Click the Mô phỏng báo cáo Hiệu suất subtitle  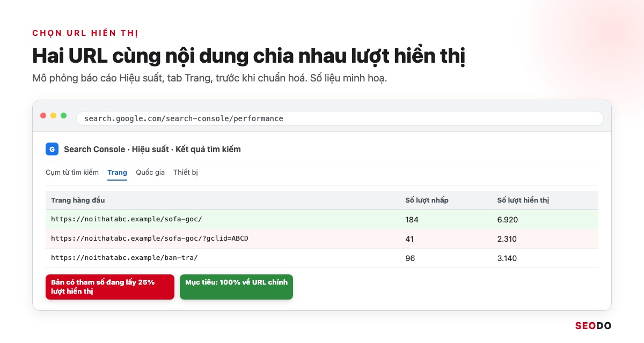pos(210,78)
